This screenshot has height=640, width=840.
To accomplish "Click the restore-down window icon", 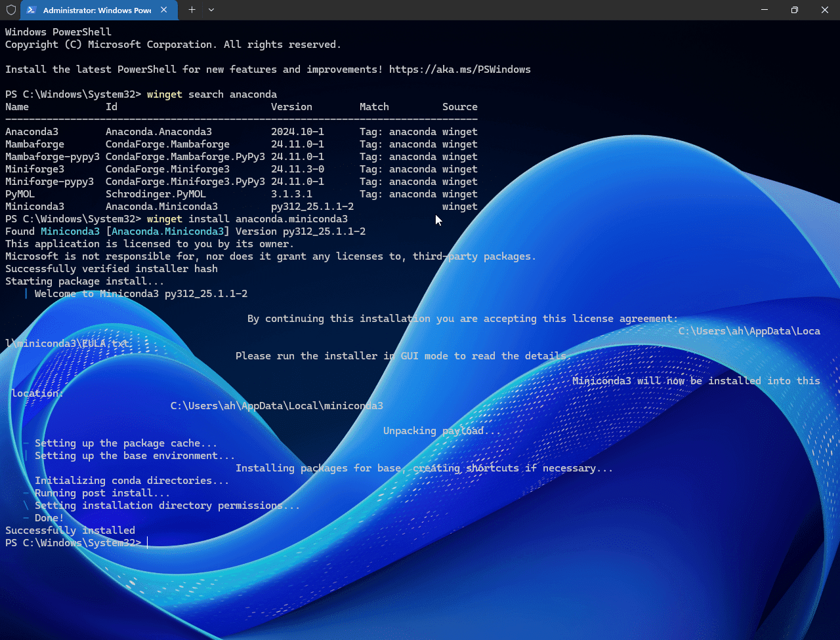I will (794, 9).
